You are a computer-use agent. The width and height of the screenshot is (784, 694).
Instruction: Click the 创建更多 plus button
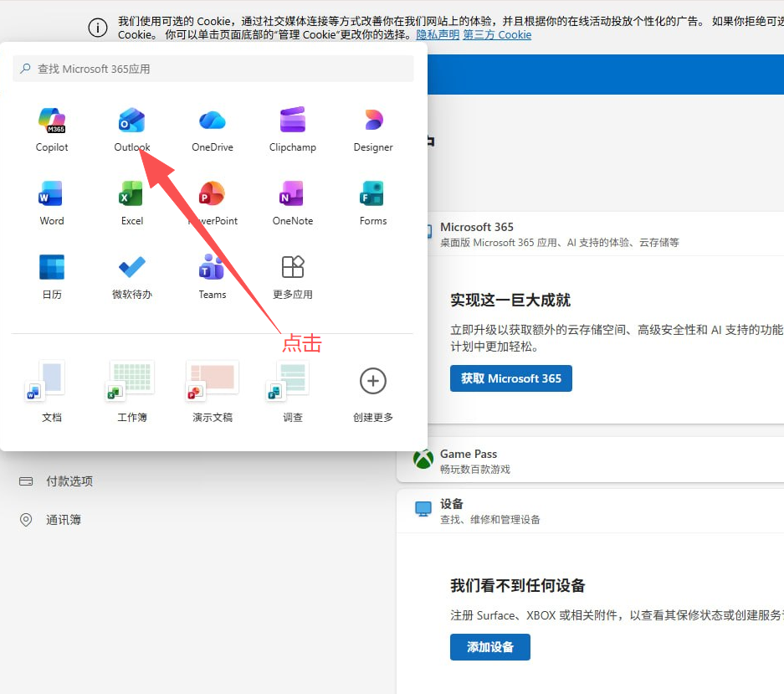pyautogui.click(x=373, y=381)
